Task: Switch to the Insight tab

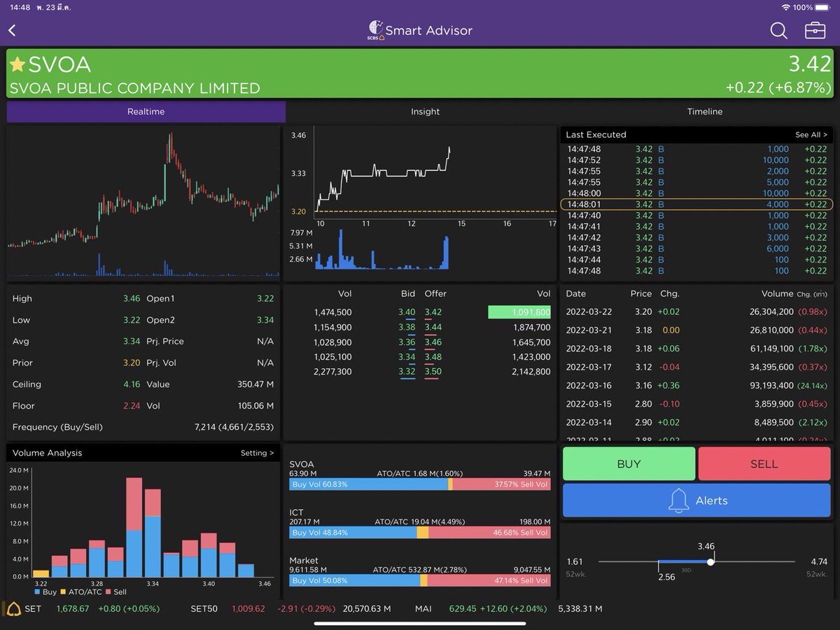Action: tap(425, 111)
